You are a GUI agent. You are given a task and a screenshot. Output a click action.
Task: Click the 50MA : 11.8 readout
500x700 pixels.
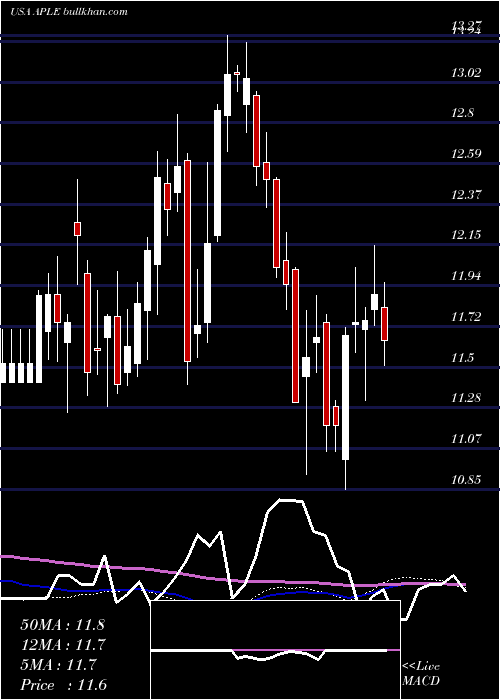62,625
